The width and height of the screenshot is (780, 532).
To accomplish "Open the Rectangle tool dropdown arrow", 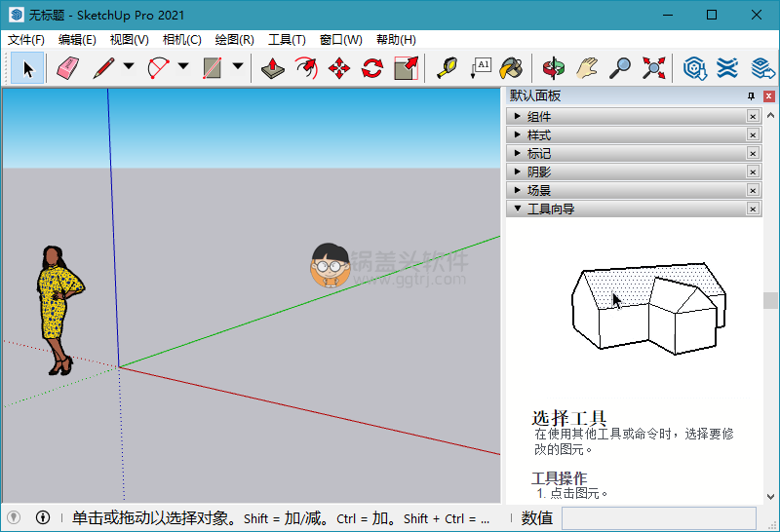I will coord(238,65).
